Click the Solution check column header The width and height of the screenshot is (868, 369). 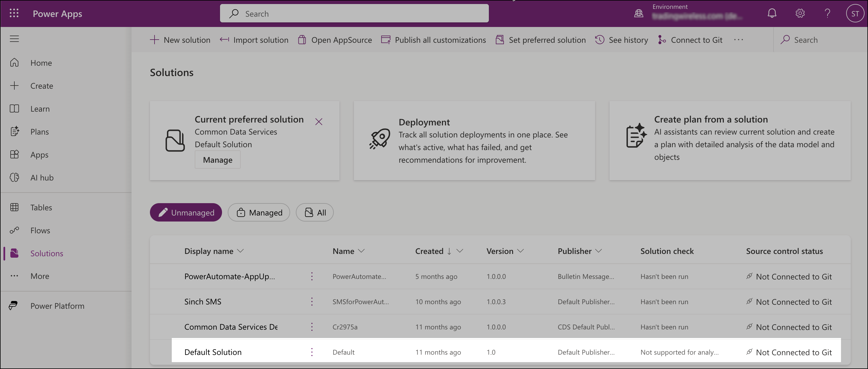tap(667, 251)
